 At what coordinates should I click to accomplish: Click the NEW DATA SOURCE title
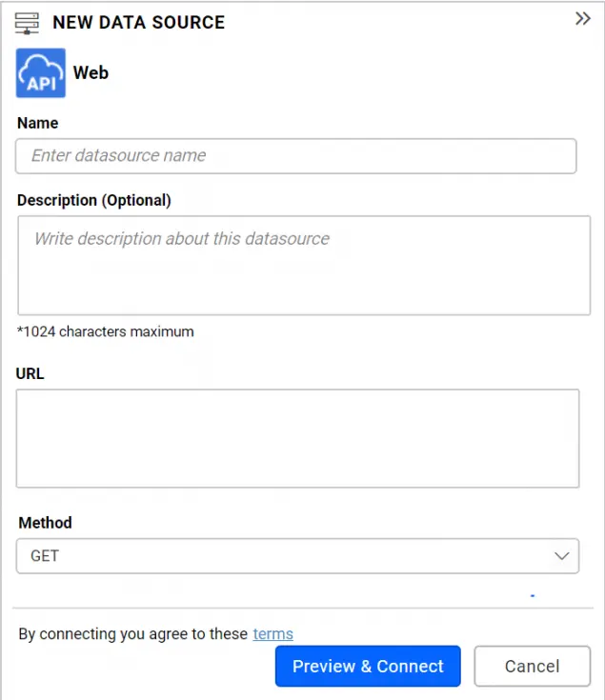point(139,23)
